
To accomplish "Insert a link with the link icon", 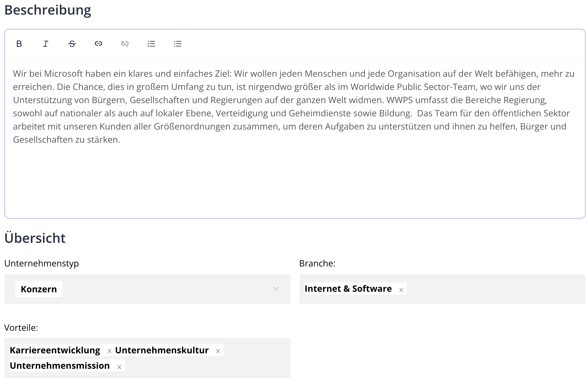I will (99, 44).
